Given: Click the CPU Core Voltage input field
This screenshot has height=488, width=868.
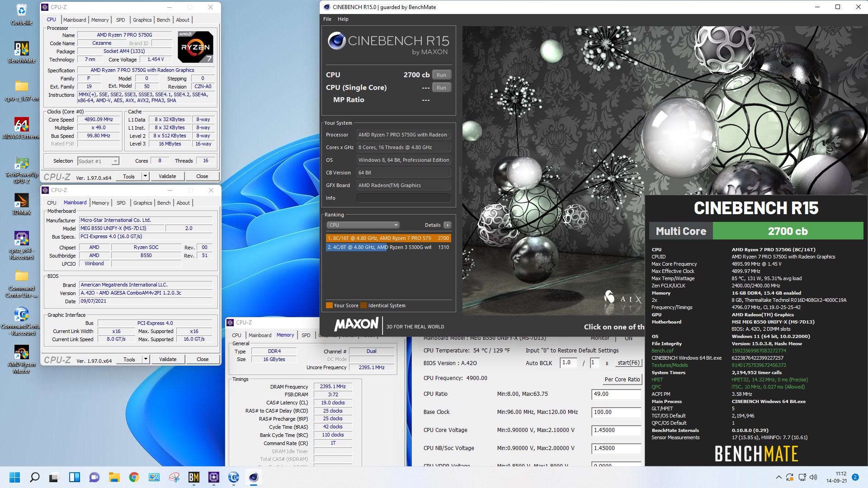Looking at the screenshot, I should [x=616, y=430].
